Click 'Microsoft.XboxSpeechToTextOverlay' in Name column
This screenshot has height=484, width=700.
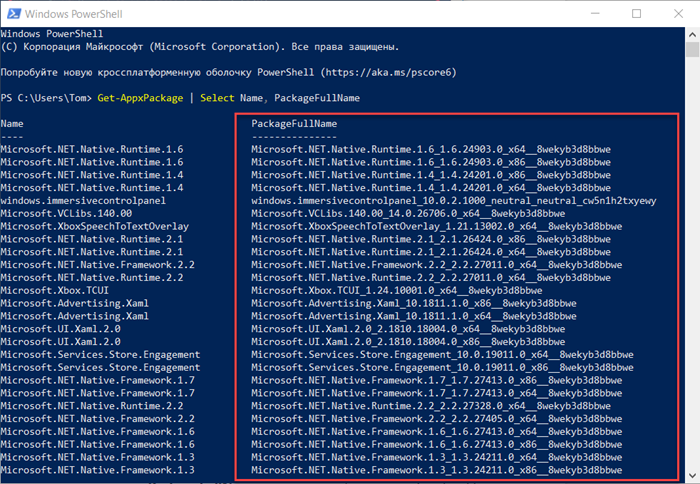[x=95, y=226]
